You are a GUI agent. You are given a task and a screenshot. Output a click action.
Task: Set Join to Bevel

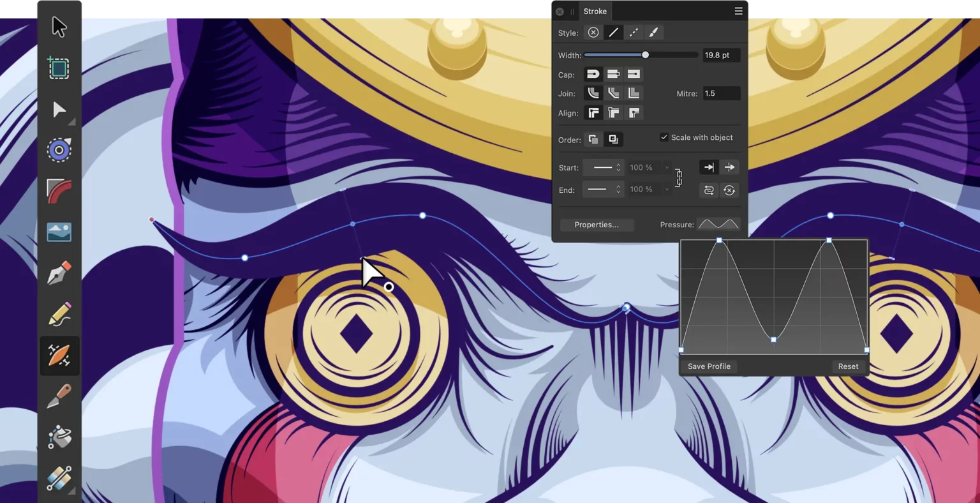point(614,93)
